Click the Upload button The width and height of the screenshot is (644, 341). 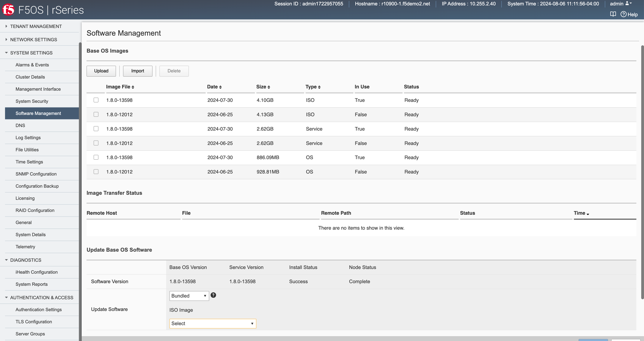tap(101, 71)
